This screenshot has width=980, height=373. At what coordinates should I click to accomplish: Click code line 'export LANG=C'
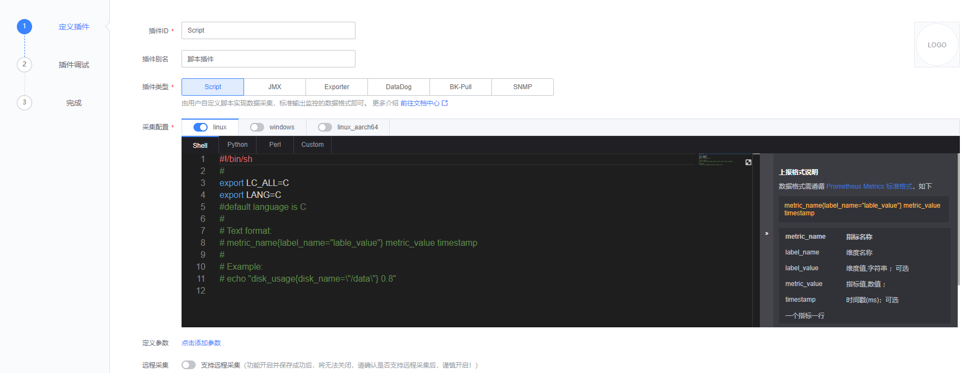pos(250,195)
